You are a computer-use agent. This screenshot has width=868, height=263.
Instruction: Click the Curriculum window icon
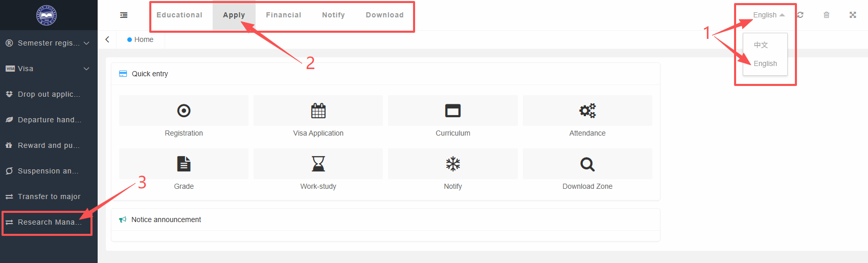tap(453, 111)
